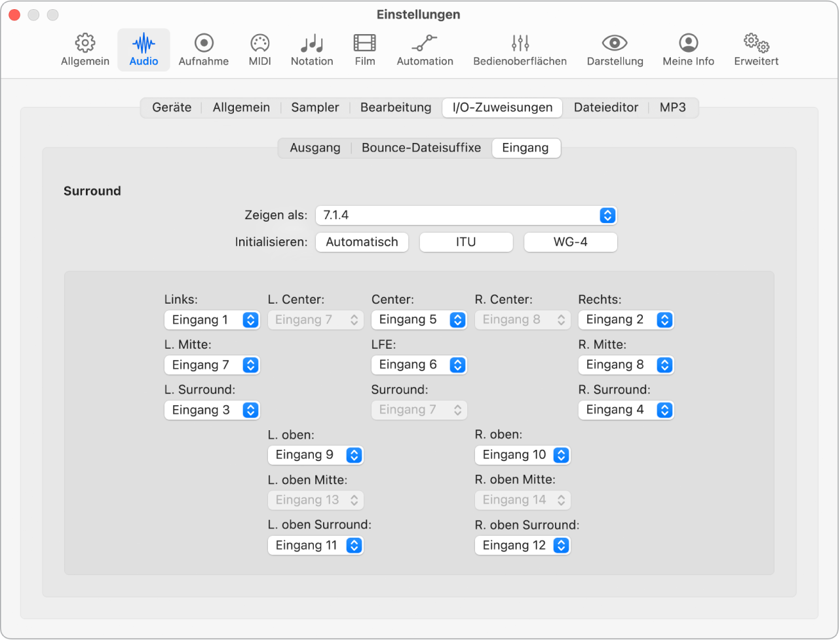840x640 pixels.
Task: Click the MIDI settings icon
Action: point(259,49)
